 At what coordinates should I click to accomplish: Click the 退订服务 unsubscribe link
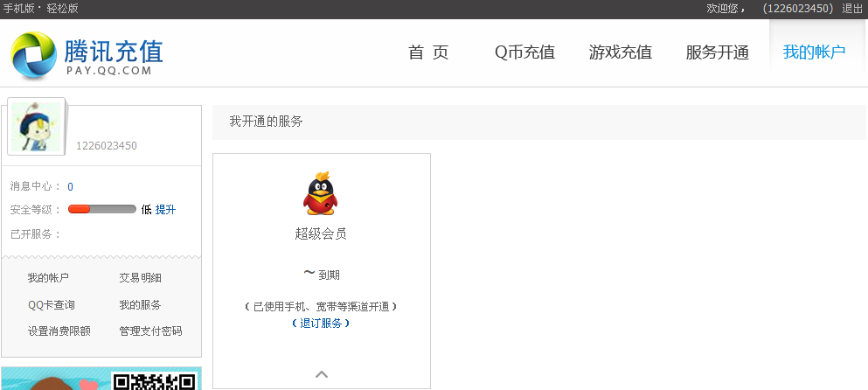(321, 324)
